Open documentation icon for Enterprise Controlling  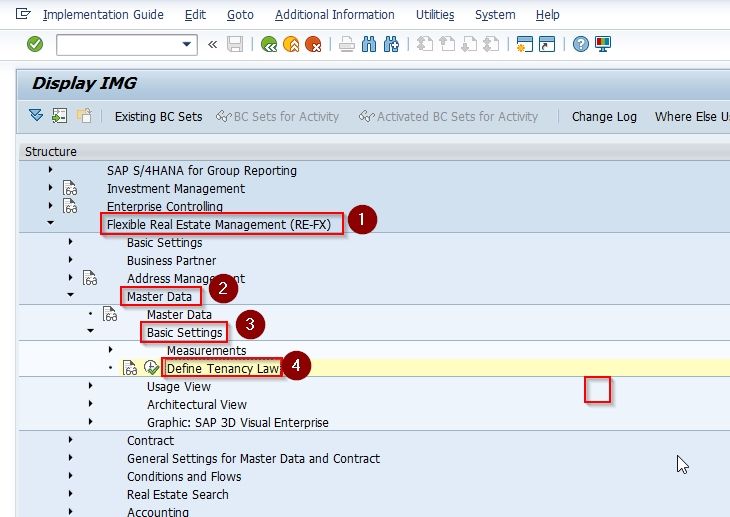tap(70, 206)
